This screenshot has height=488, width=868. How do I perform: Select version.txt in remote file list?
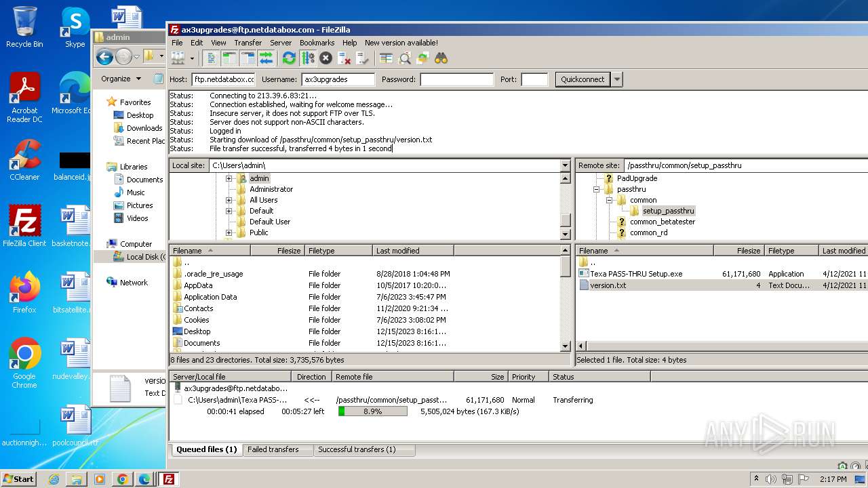click(608, 285)
